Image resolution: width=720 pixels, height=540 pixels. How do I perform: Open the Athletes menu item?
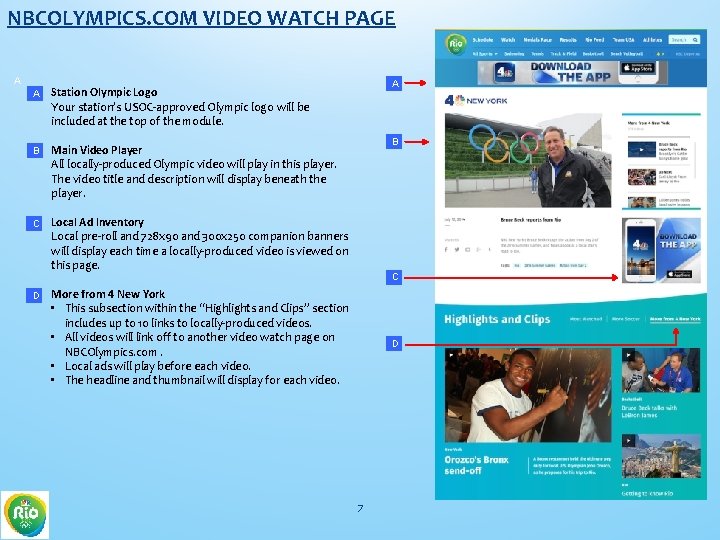click(x=652, y=40)
